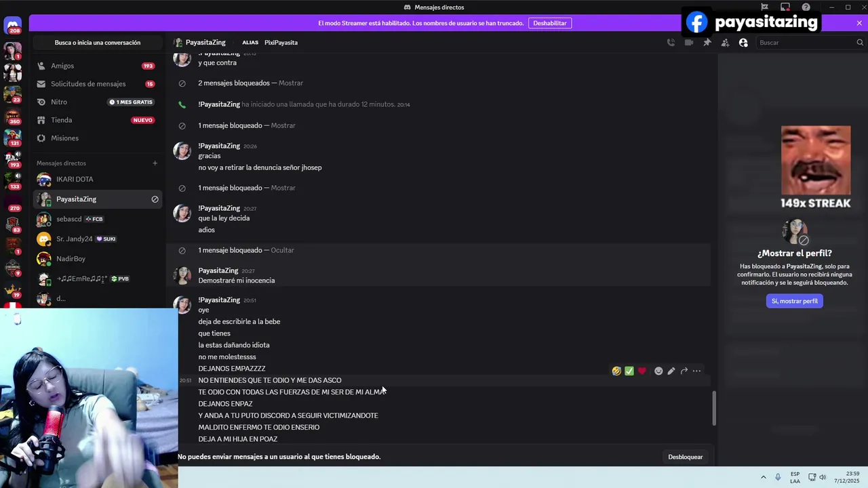Open 'Busca o inicia una conversación' box

coord(98,43)
